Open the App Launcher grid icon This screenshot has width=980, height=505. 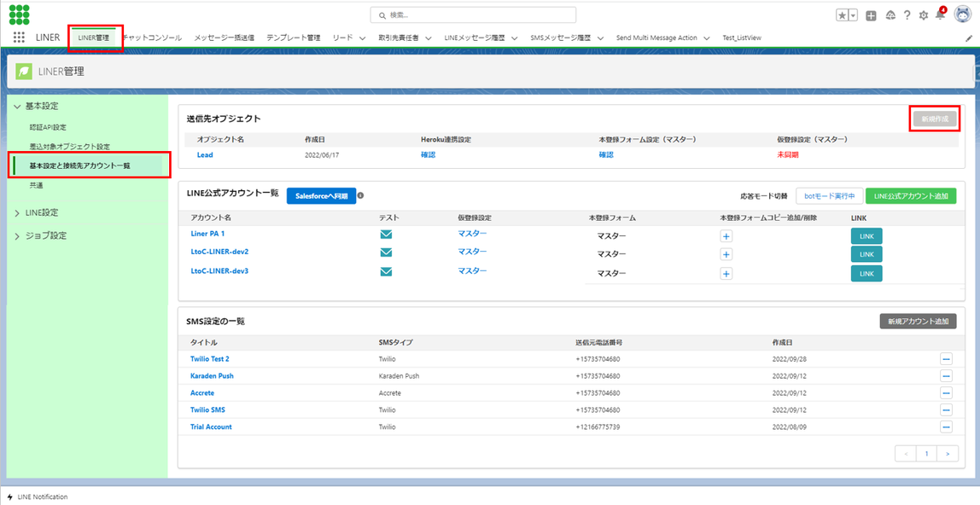pyautogui.click(x=19, y=38)
